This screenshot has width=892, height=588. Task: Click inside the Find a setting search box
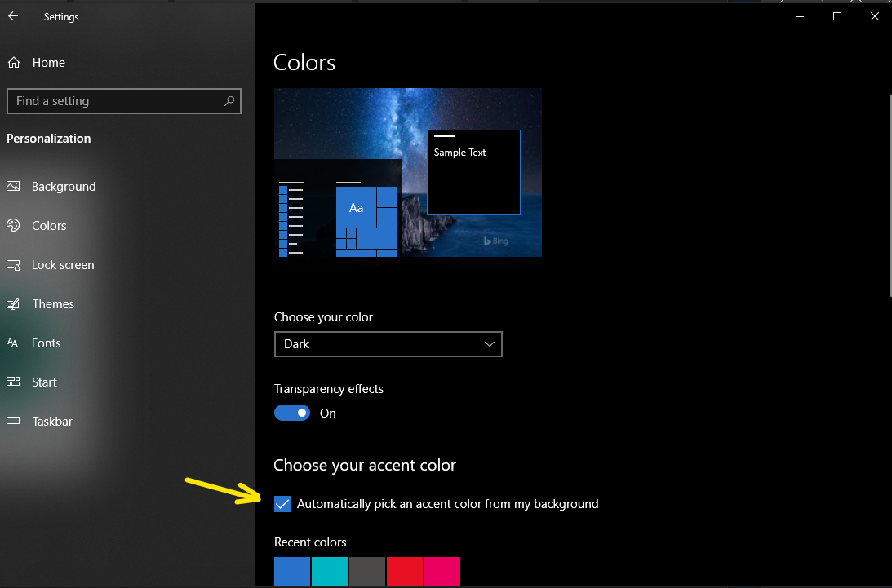click(114, 100)
